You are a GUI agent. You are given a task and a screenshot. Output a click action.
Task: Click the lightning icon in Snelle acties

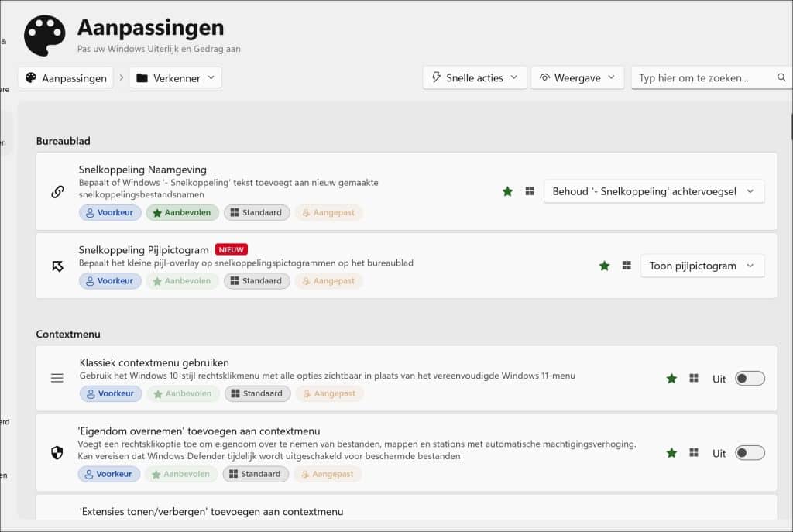(x=436, y=77)
